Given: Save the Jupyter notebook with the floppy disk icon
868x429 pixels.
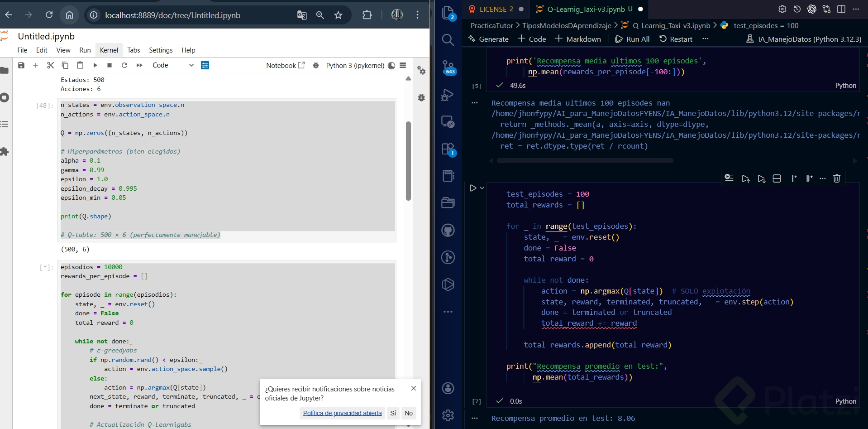Looking at the screenshot, I should [x=21, y=65].
